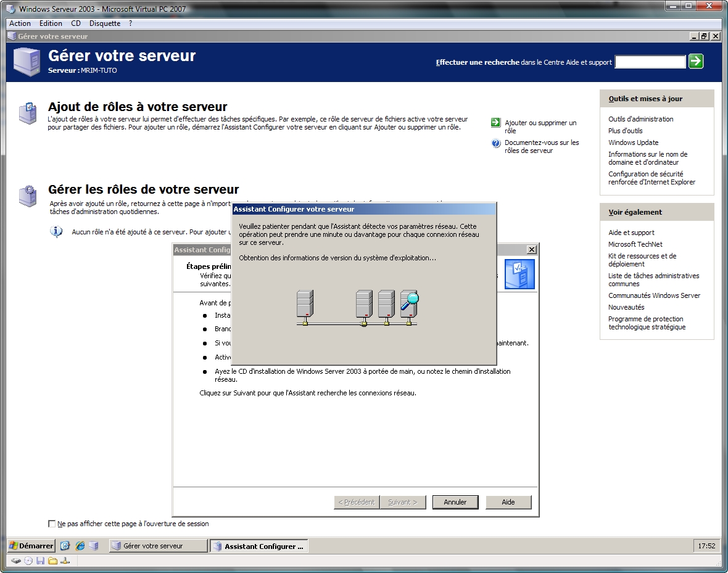This screenshot has width=728, height=573.
Task: Click the Virtual PC shared folder status icon
Action: 52,561
